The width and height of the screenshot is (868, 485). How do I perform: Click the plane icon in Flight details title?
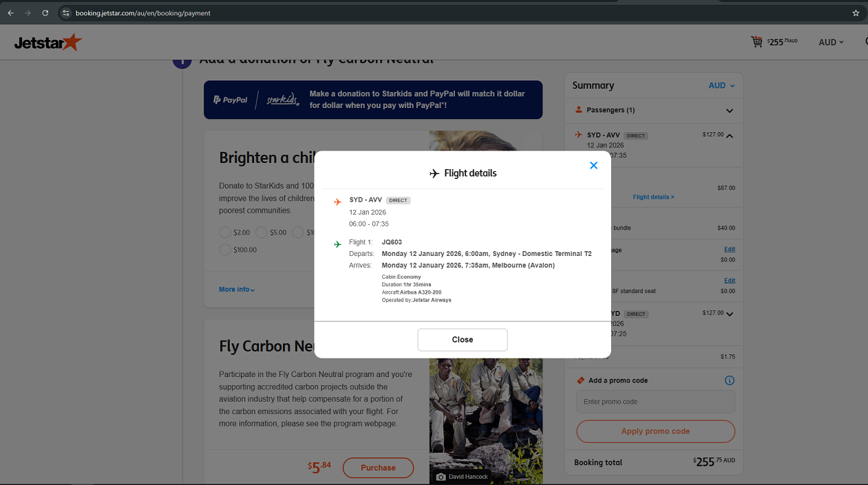coord(434,173)
